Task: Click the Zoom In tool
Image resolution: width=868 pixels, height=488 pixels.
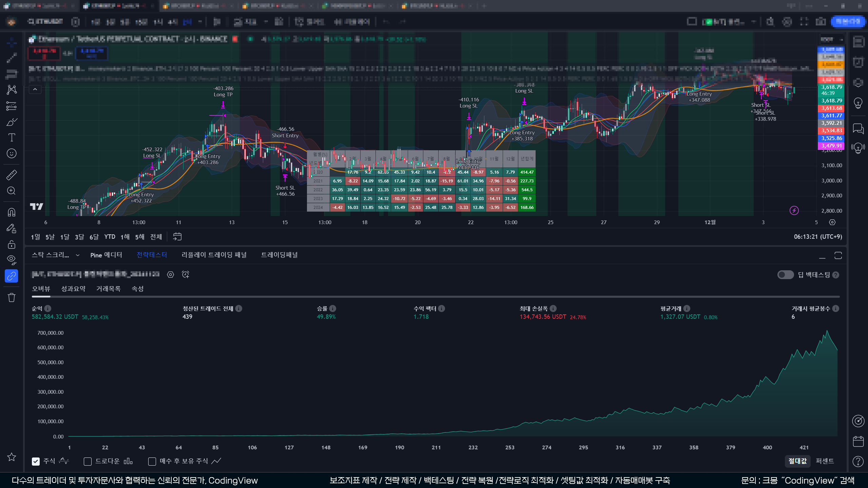Action: (12, 191)
